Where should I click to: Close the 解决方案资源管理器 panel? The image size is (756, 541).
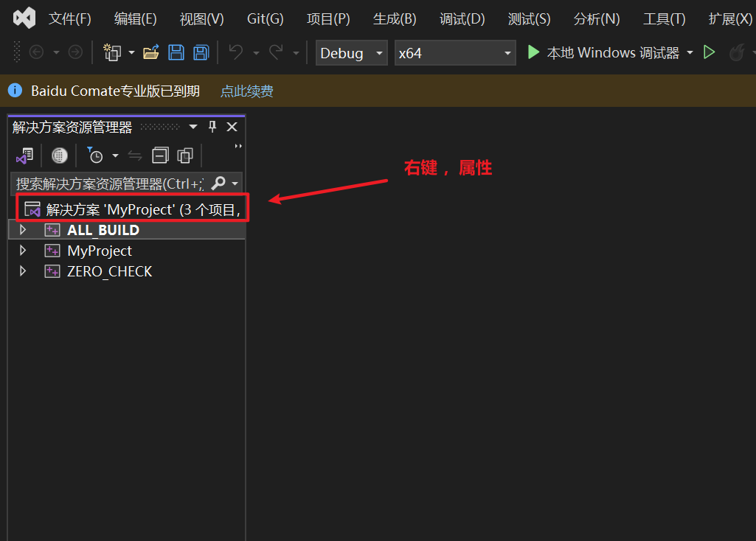point(232,127)
